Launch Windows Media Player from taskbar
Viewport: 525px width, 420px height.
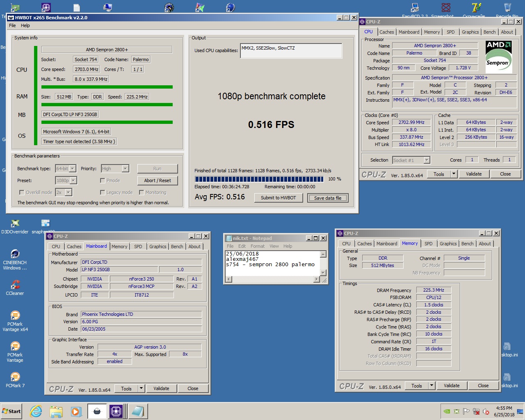pos(76,411)
